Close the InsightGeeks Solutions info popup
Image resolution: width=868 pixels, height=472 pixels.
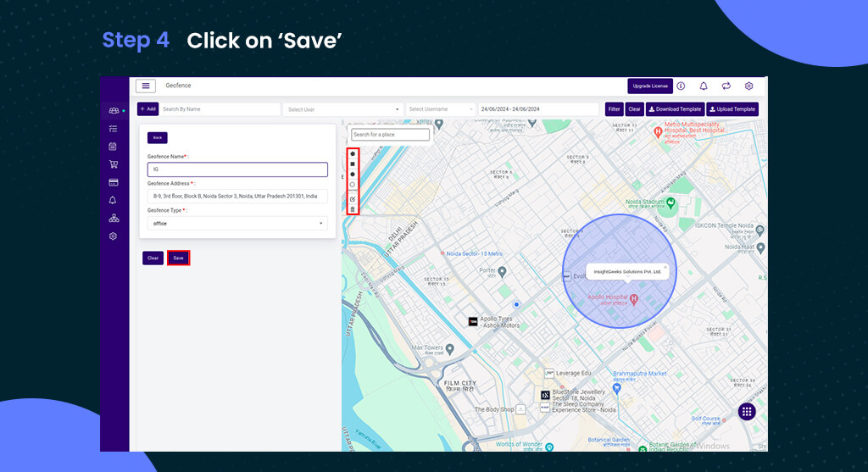click(x=665, y=267)
